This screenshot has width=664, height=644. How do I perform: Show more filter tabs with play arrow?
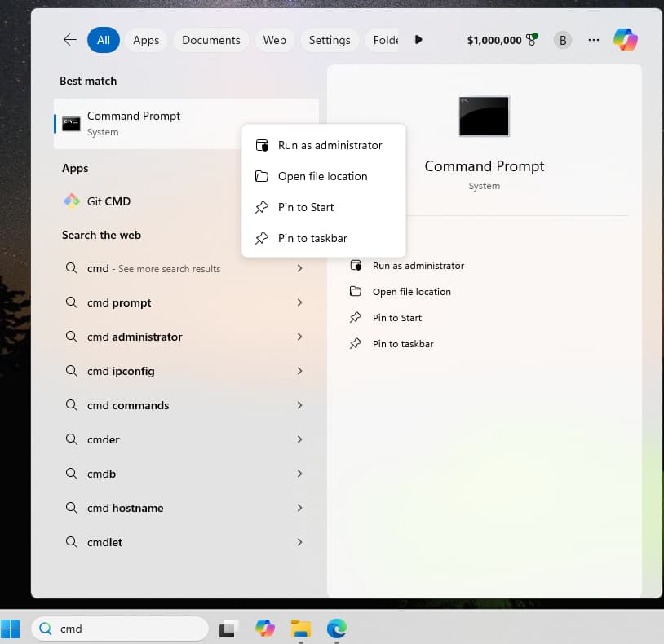418,40
